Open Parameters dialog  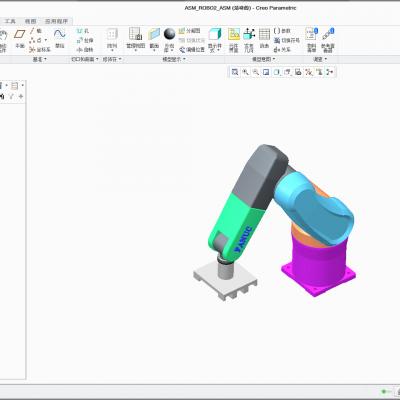click(282, 31)
